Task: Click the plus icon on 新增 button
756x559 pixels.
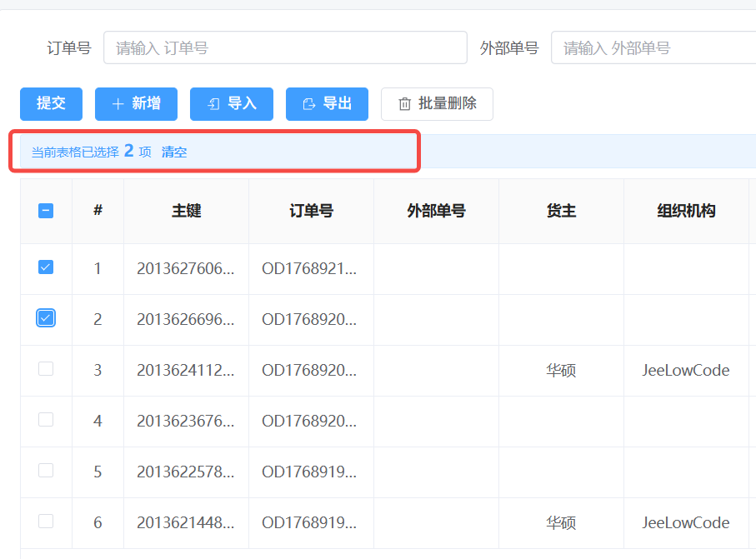Action: (118, 104)
